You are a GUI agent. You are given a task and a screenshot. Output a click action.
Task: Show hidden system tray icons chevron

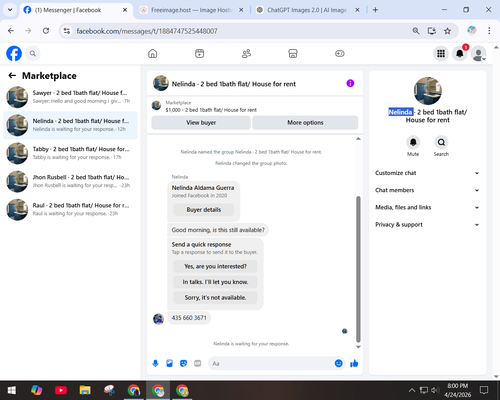point(412,390)
